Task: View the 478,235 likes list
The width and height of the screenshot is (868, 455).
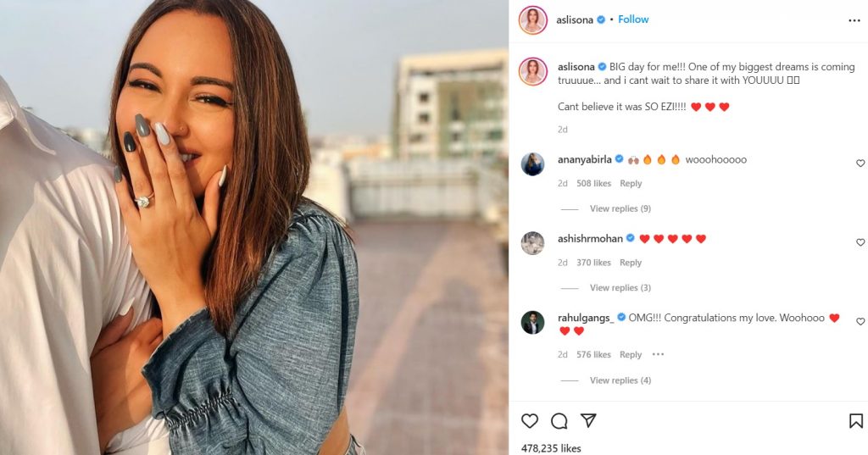Action: pyautogui.click(x=551, y=448)
